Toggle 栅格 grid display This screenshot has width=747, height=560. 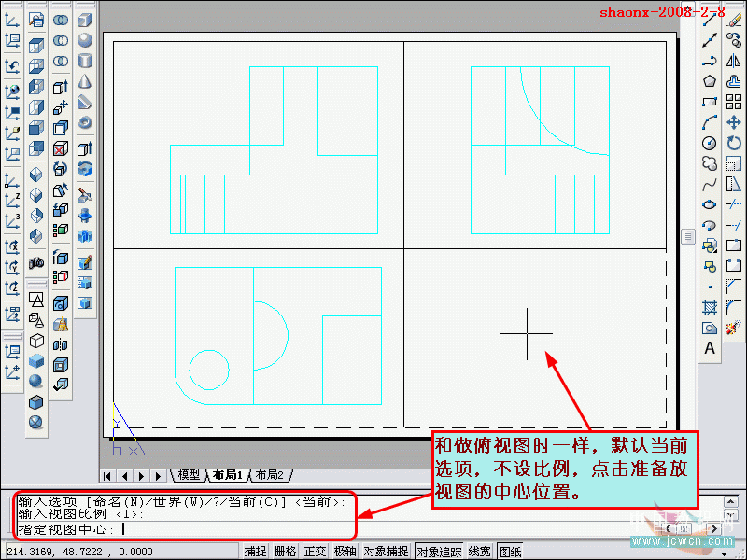tap(286, 551)
